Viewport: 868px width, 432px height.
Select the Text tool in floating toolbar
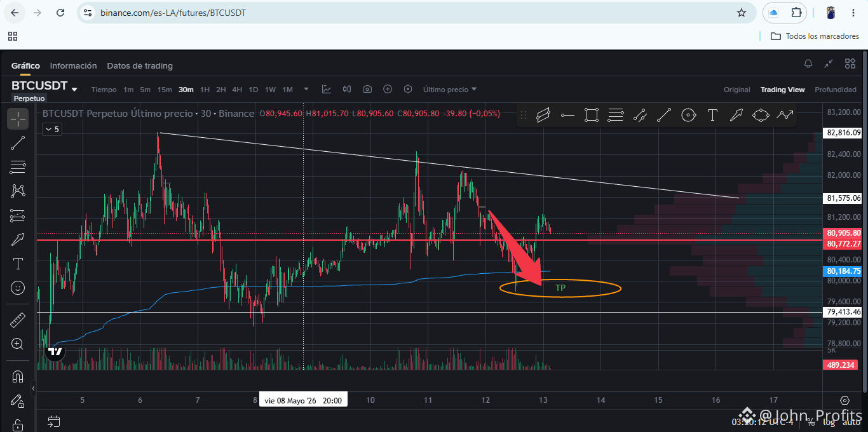tap(712, 115)
